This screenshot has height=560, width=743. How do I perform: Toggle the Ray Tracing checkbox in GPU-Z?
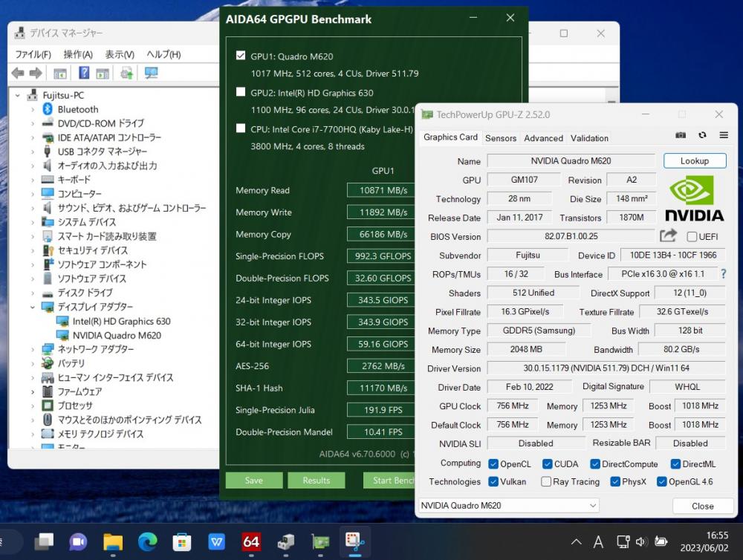pyautogui.click(x=546, y=481)
